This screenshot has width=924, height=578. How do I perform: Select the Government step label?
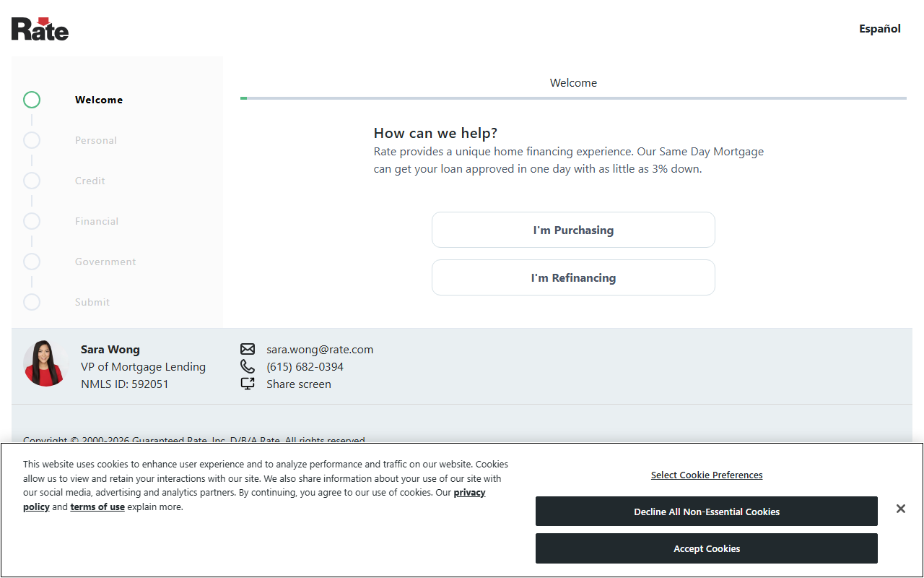tap(105, 262)
